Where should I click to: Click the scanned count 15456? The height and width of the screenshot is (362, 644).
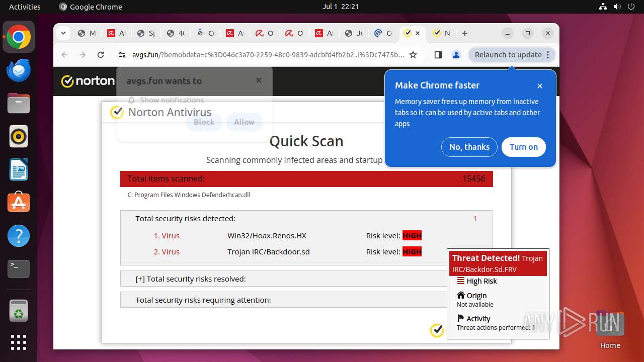pyautogui.click(x=473, y=178)
